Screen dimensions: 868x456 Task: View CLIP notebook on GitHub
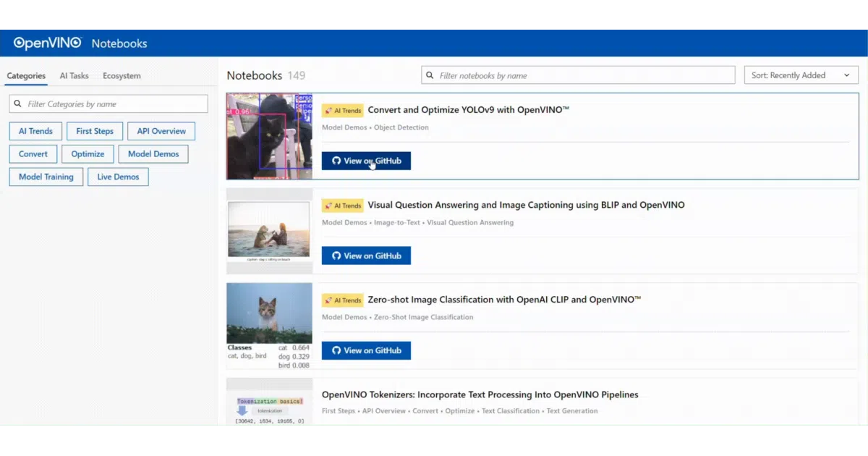click(x=366, y=350)
